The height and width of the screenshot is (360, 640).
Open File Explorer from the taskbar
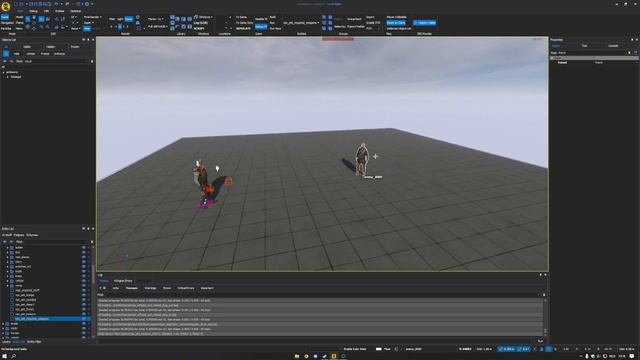point(297,356)
